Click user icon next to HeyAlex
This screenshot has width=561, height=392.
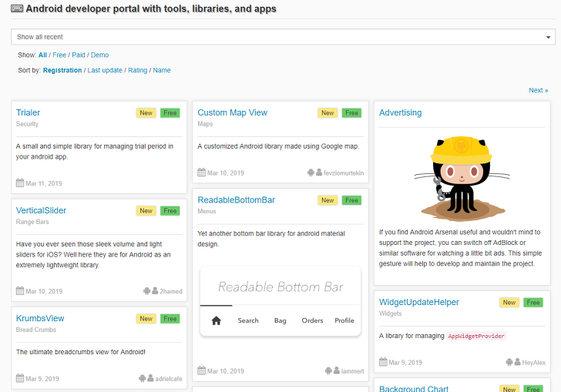518,362
